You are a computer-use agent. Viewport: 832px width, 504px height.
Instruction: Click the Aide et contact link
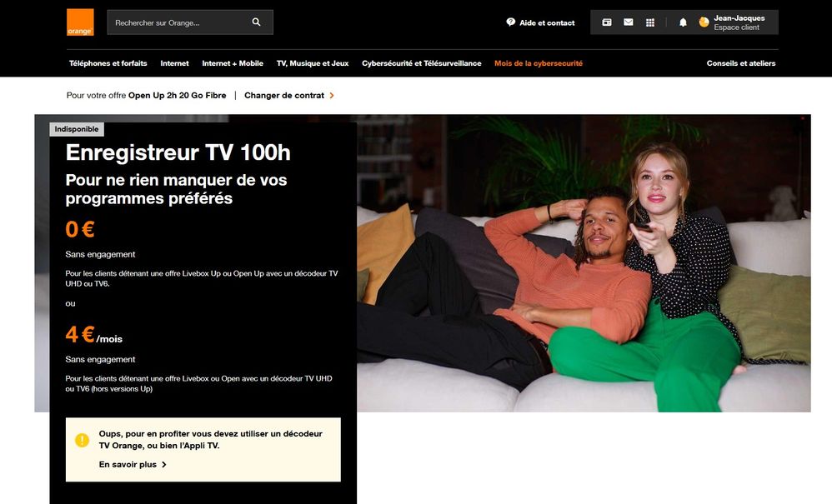(547, 22)
